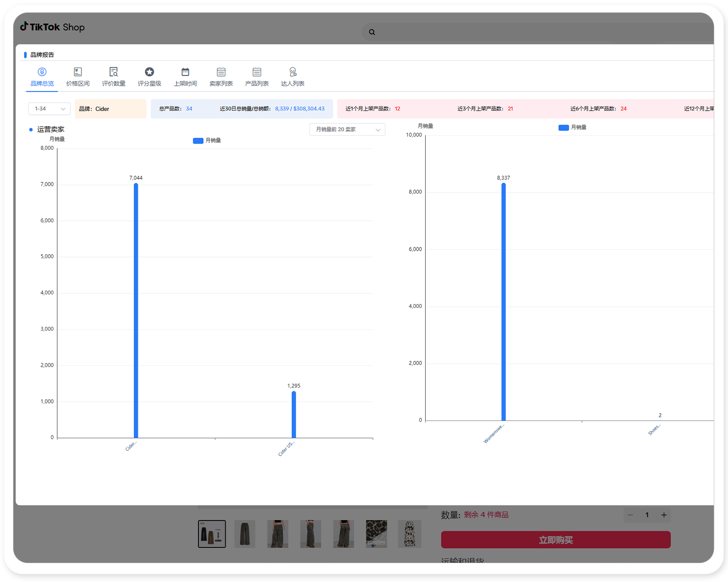Select the 价格区间 price range icon

tap(78, 72)
